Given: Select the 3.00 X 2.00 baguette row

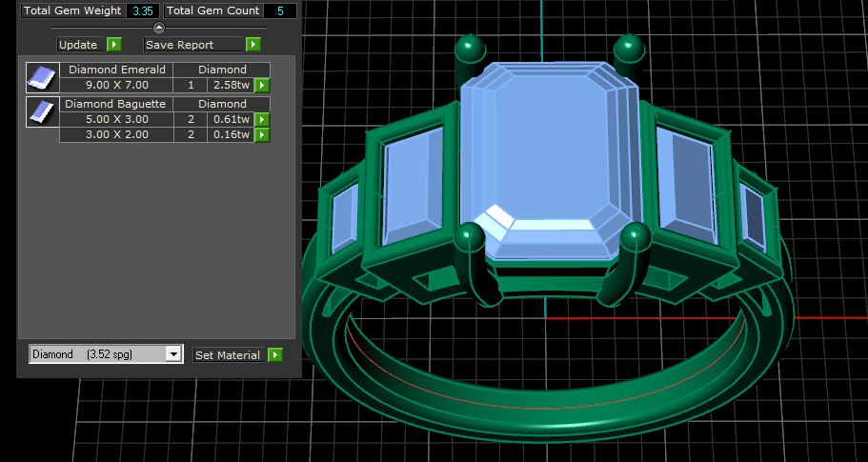Looking at the screenshot, I should (x=117, y=135).
